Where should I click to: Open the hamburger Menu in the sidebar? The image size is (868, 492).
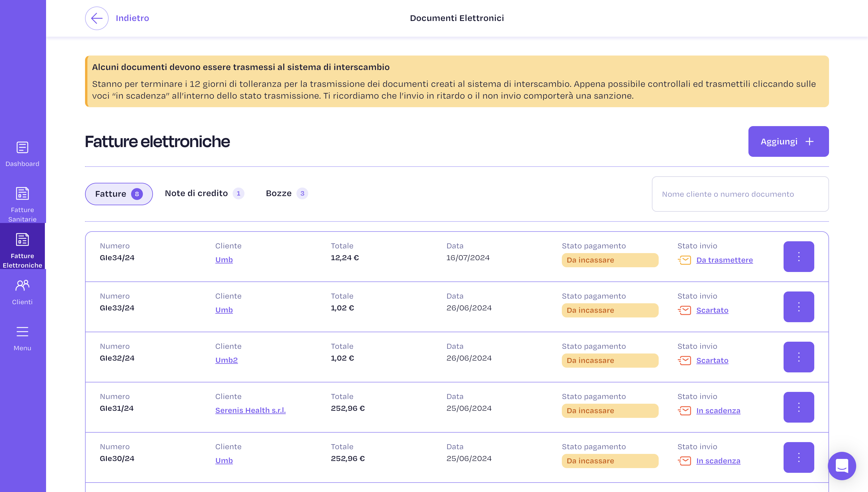pos(22,338)
